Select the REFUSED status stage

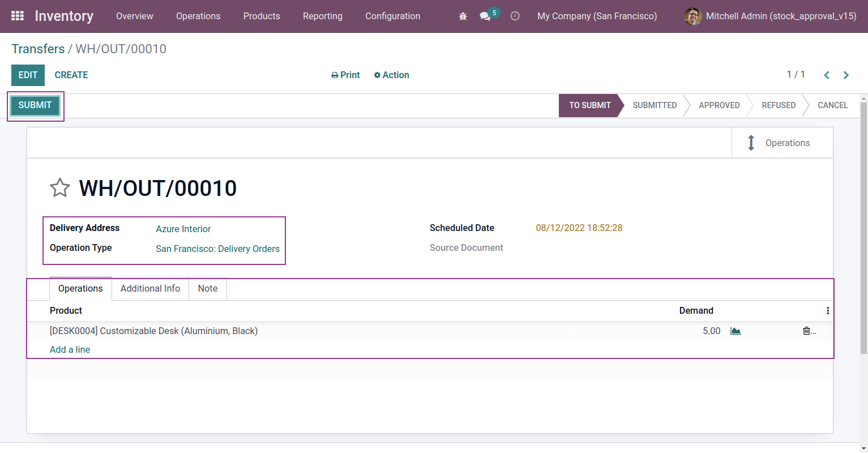(779, 105)
